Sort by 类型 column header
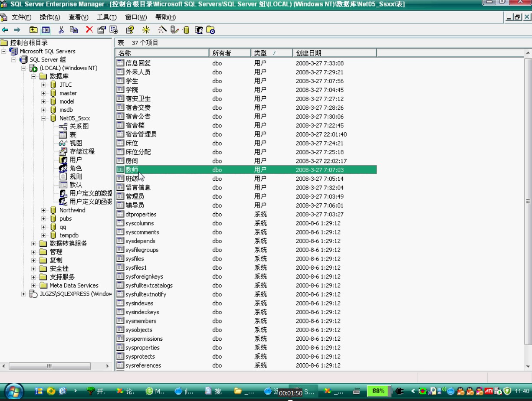The width and height of the screenshot is (532, 401). (272, 53)
